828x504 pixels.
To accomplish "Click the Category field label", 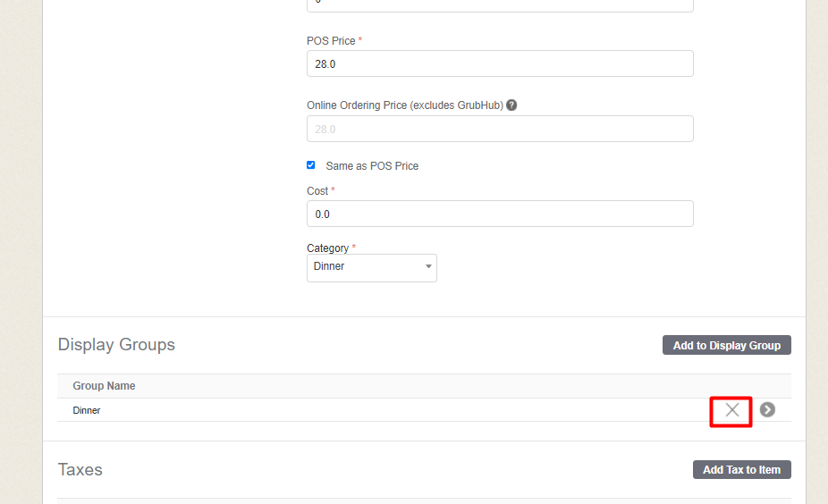I will point(327,248).
